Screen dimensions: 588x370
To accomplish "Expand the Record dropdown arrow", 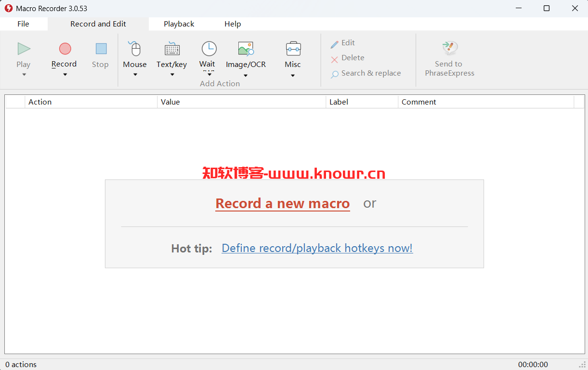I will tap(65, 75).
